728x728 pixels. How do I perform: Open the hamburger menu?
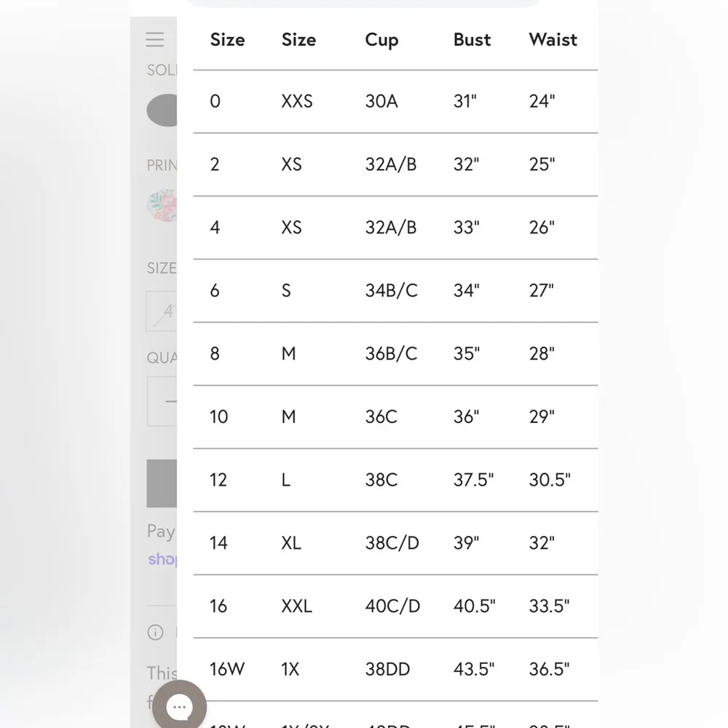tap(155, 39)
